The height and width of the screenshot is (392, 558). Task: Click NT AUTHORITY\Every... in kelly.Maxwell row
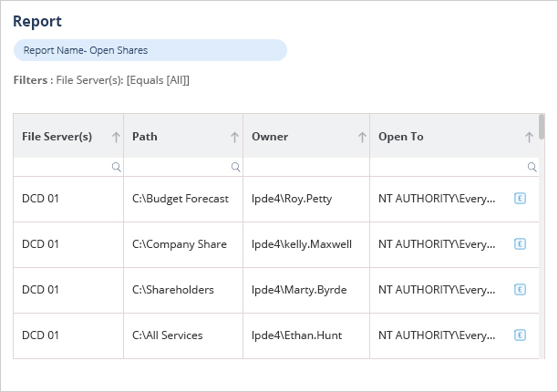click(437, 244)
